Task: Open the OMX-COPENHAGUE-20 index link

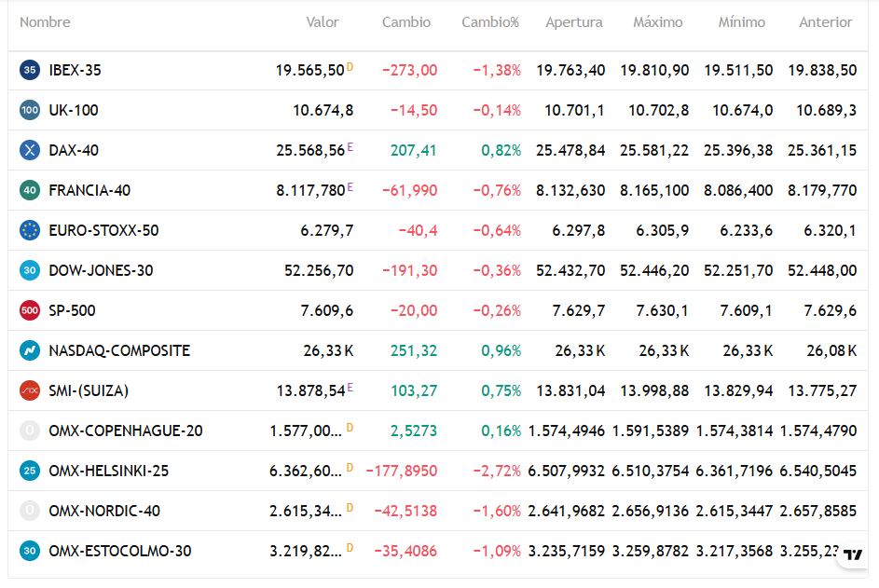Action: coord(126,431)
